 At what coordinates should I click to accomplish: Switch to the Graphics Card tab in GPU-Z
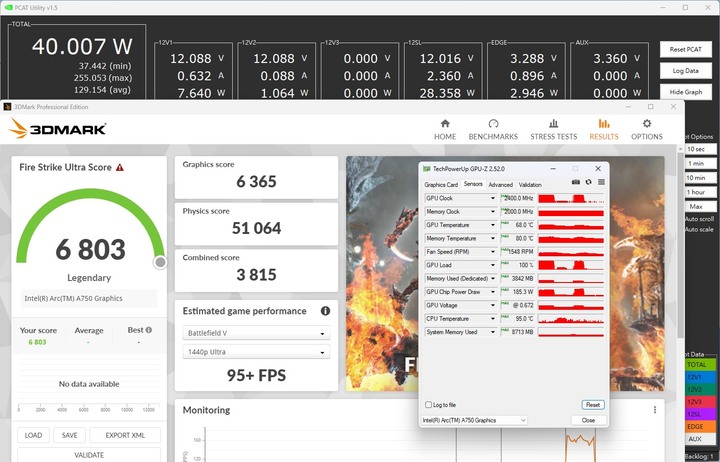click(441, 185)
